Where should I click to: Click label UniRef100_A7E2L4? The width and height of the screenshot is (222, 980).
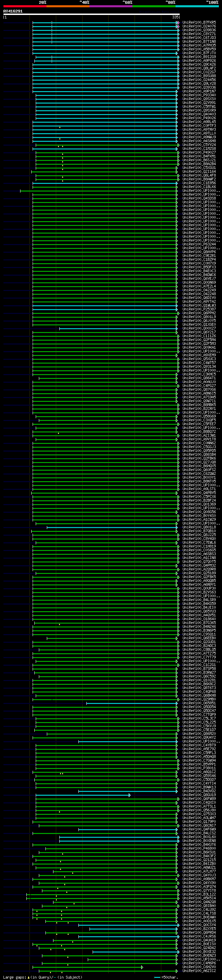coord(199,286)
